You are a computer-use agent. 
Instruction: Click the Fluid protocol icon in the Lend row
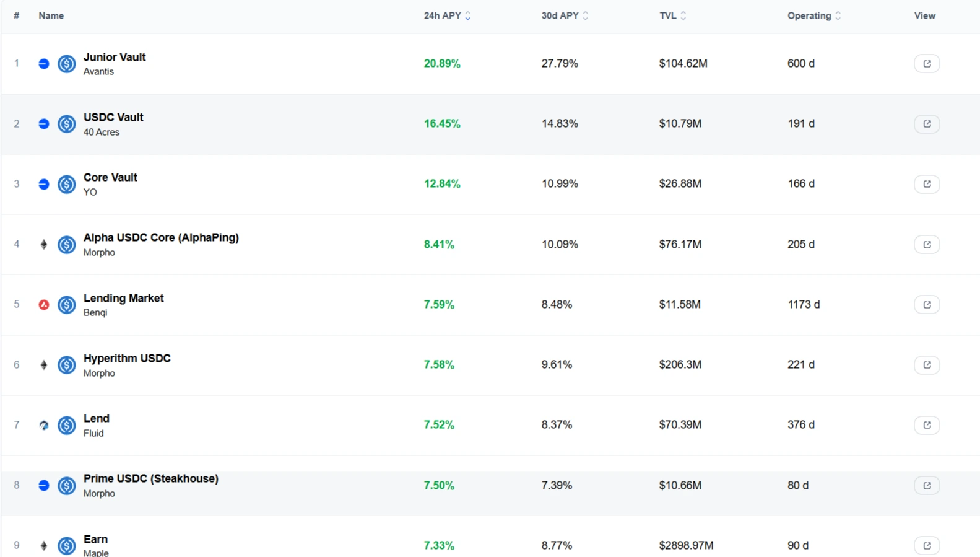[x=43, y=425]
